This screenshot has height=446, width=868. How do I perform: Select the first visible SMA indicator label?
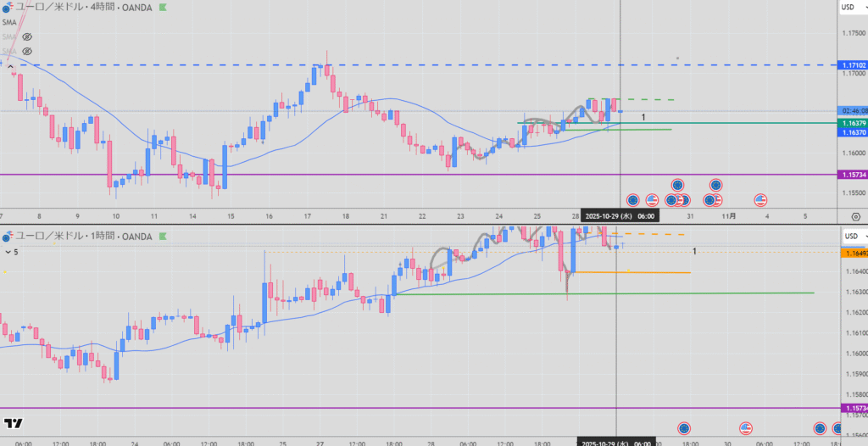coord(9,23)
